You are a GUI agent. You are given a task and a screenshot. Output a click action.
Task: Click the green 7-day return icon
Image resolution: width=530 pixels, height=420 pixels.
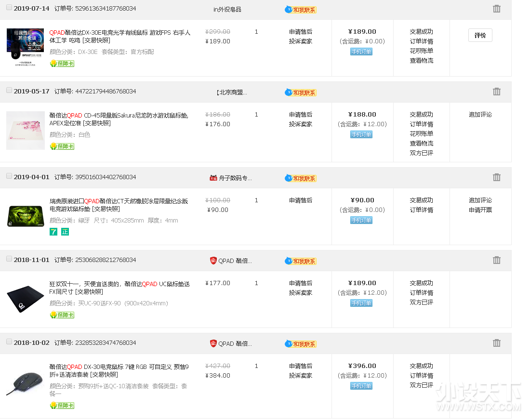[x=53, y=232]
